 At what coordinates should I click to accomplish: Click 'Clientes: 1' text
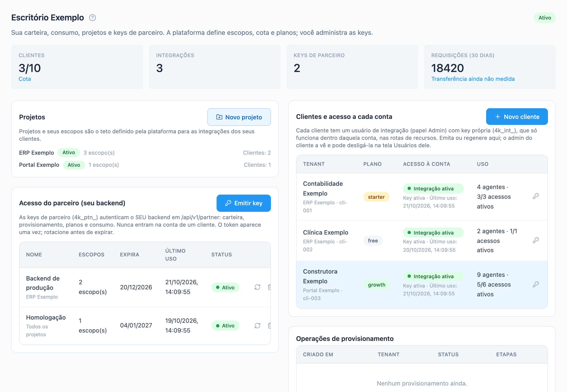(257, 165)
